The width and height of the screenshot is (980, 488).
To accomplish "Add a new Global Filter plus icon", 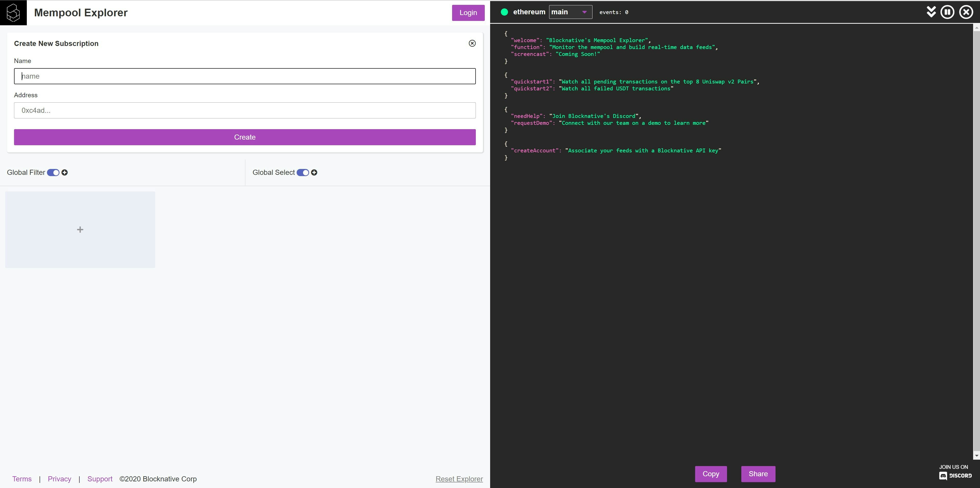I will coord(65,173).
